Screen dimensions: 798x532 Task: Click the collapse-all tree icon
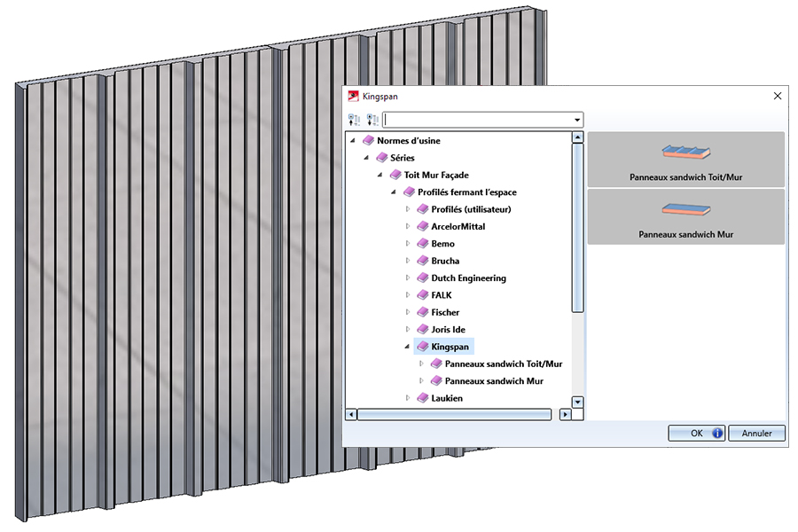coord(372,120)
